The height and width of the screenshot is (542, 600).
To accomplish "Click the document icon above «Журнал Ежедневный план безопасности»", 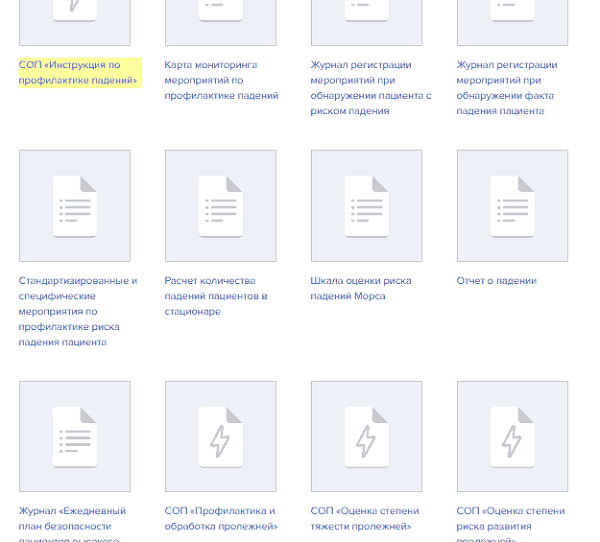I will pos(74,437).
